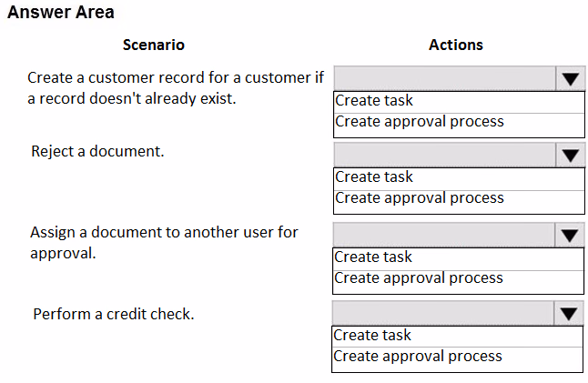Screen dimensions: 588x383
Task: Click the combo box field for credit check
Action: pos(443,313)
